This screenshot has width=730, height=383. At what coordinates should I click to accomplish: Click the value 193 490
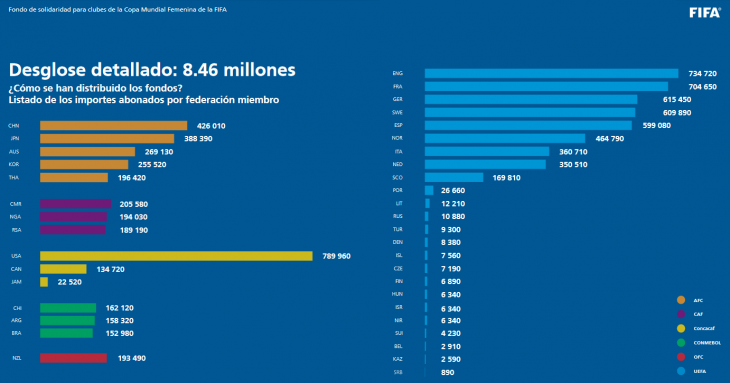131,358
